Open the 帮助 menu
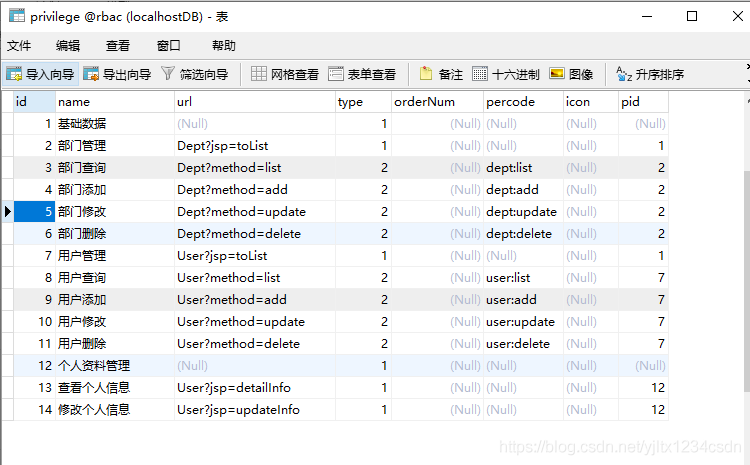750x465 pixels. (x=224, y=45)
